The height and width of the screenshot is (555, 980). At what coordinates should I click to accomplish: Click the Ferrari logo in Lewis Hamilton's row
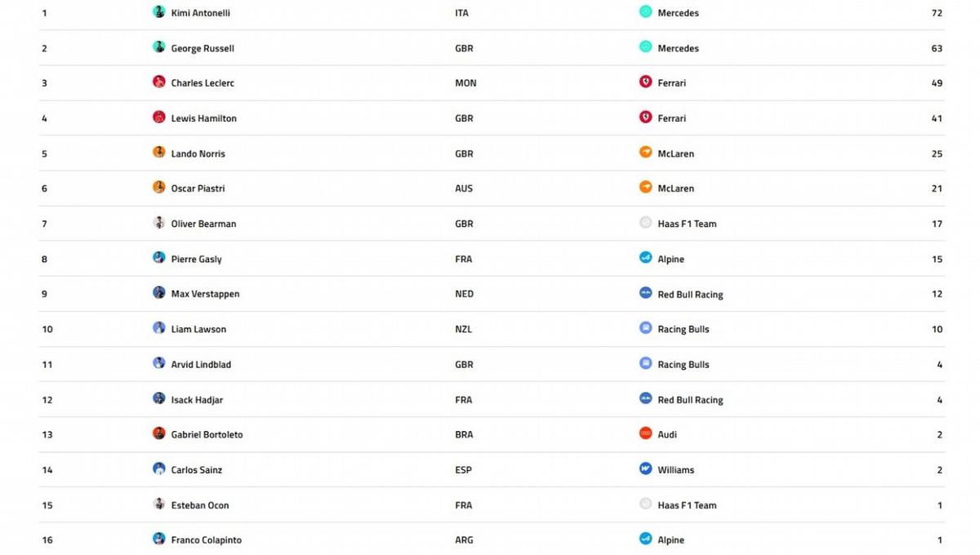coord(646,118)
